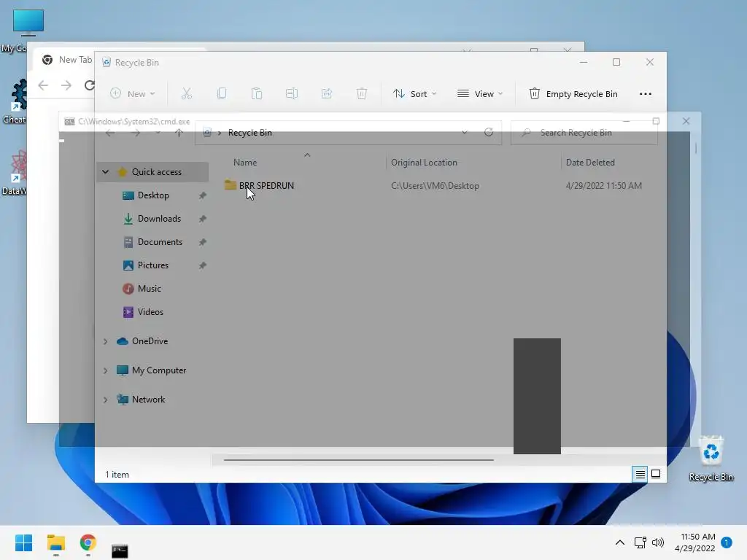Sort by Name column header
747x560 pixels.
click(245, 163)
